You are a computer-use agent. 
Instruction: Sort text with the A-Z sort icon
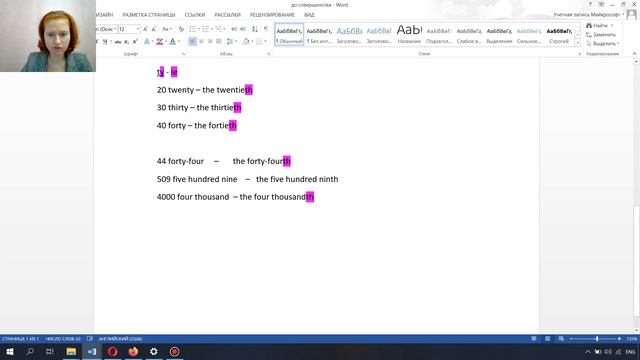pos(255,29)
